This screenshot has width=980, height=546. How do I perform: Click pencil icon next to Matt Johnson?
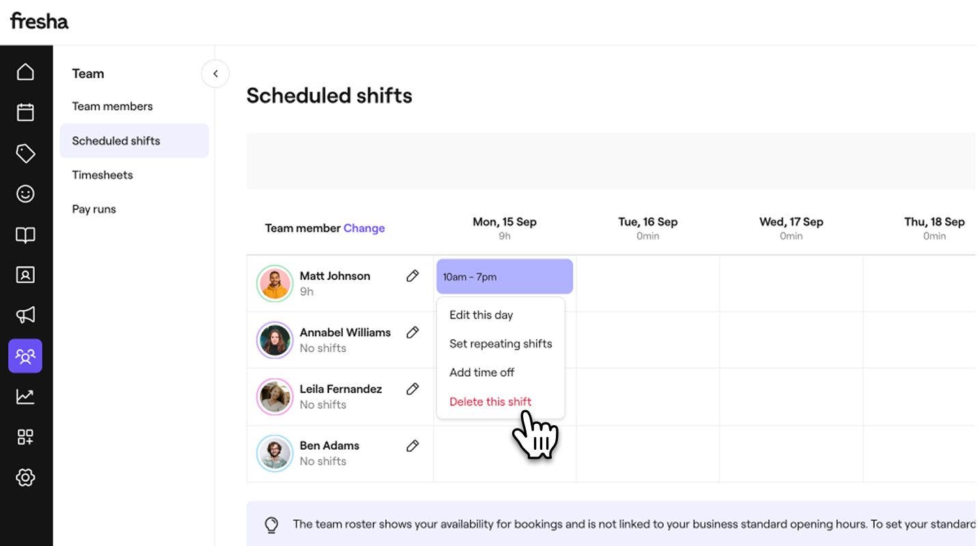412,276
